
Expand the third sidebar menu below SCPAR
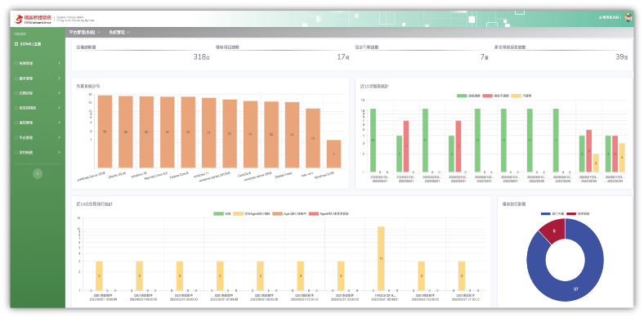[38, 93]
